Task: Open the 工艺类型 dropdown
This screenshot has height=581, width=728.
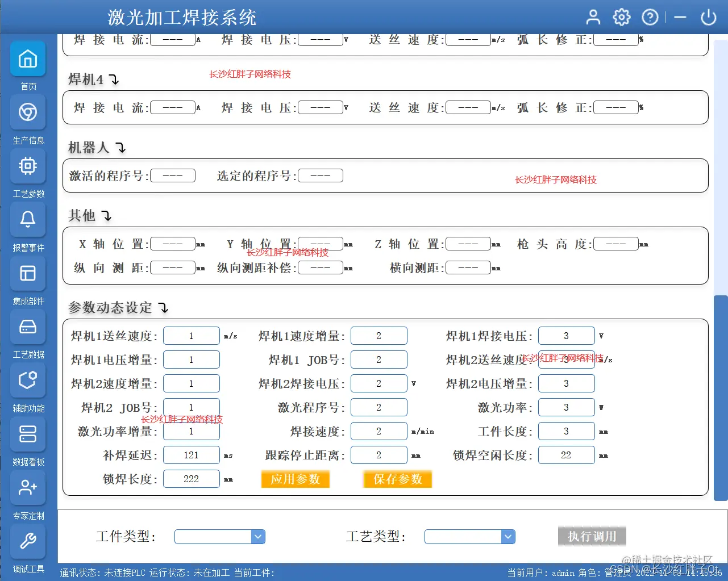Action: point(470,537)
